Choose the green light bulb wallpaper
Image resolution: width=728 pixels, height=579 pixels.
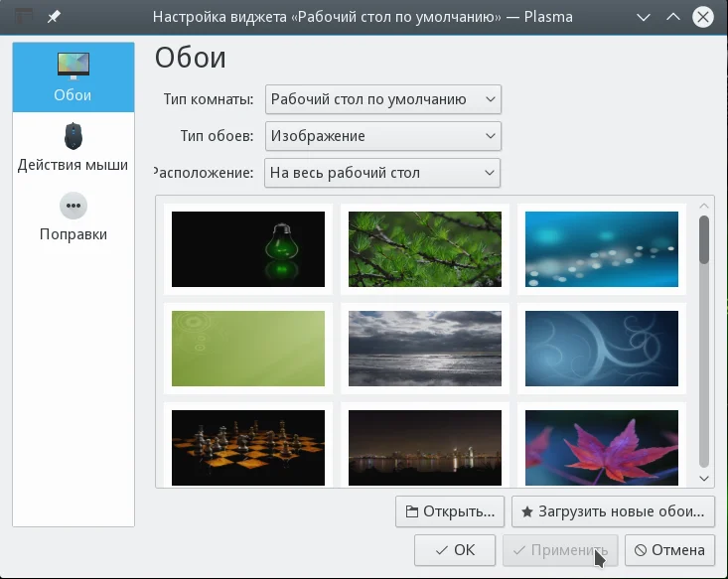coord(248,249)
